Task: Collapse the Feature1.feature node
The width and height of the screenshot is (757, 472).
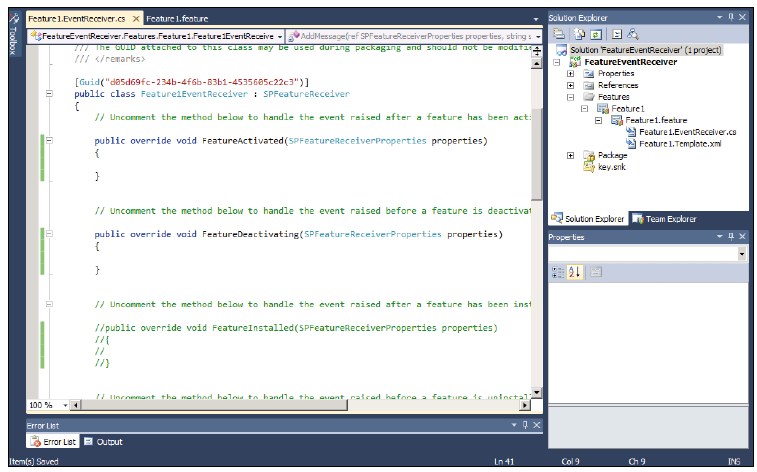Action: point(598,120)
